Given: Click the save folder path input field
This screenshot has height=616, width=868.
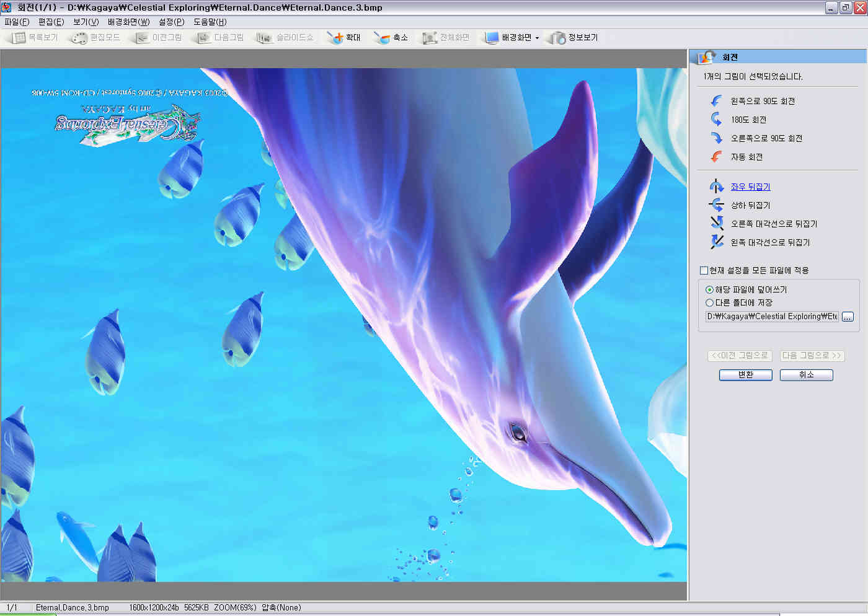Looking at the screenshot, I should click(772, 317).
